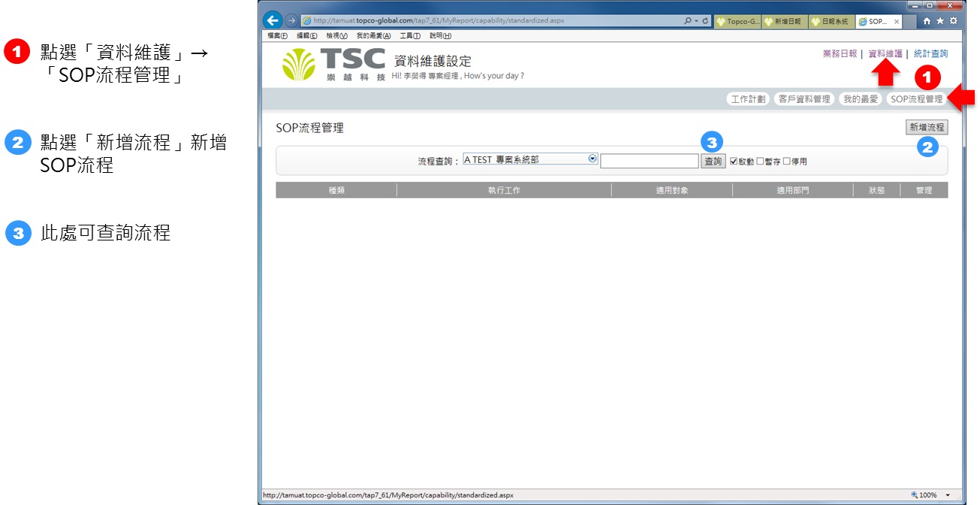Open the browser Home icon
Image resolution: width=980 pixels, height=505 pixels.
point(927,21)
